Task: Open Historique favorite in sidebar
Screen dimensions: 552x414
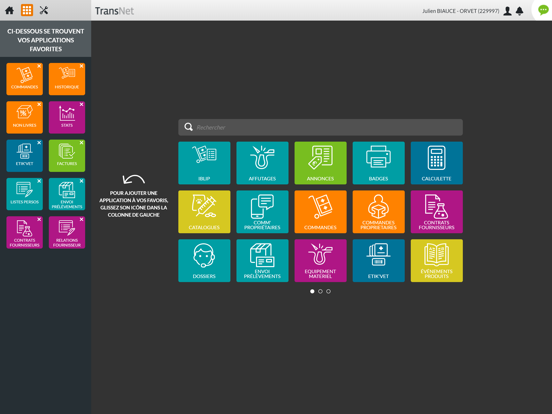Action: click(67, 79)
